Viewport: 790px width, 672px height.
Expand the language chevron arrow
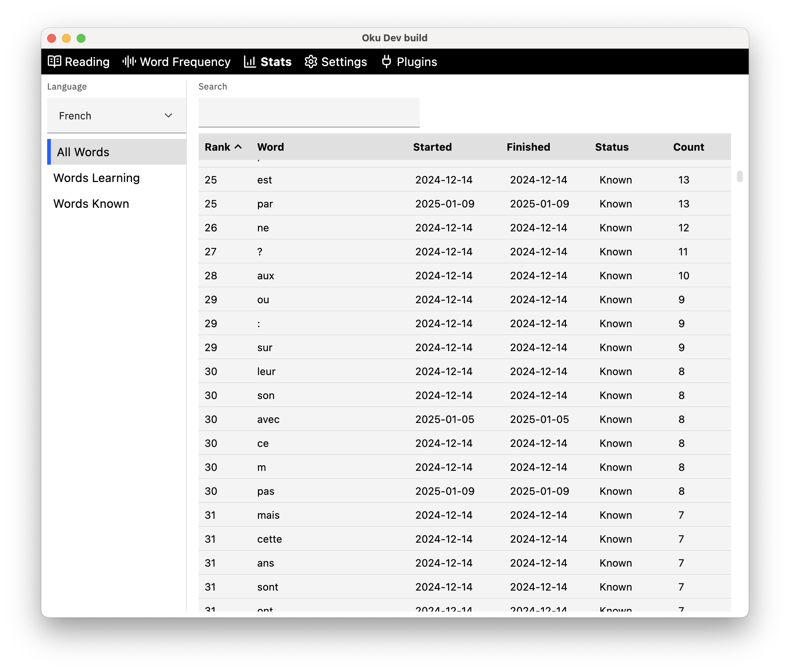pyautogui.click(x=168, y=115)
